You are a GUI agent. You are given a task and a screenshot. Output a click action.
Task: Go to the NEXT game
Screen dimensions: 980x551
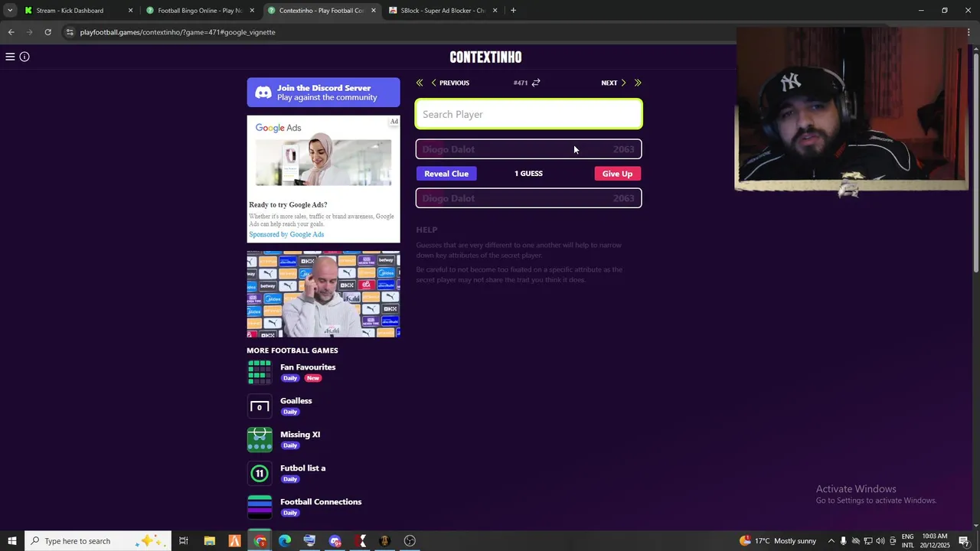613,83
